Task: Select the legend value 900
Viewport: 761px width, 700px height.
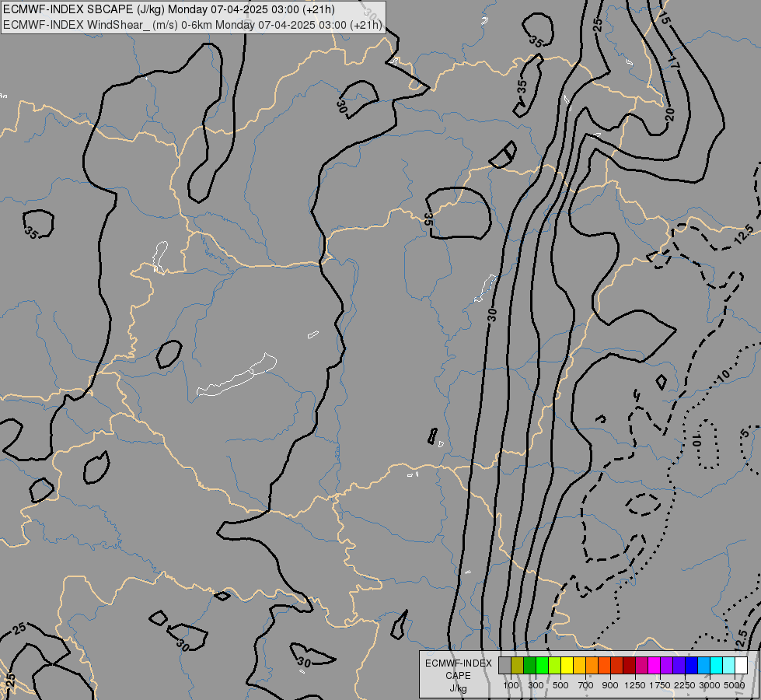Action: (x=610, y=685)
